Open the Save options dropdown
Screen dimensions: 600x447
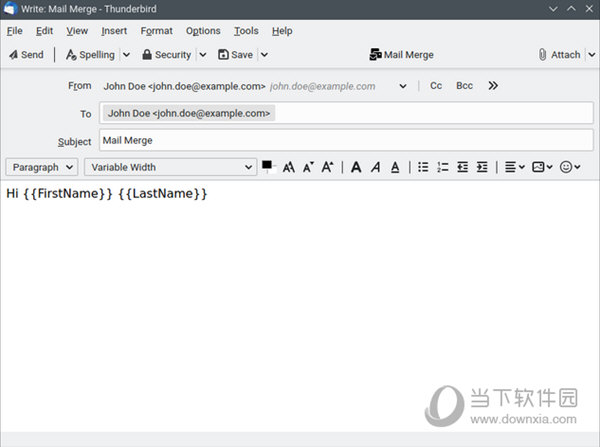pyautogui.click(x=264, y=55)
